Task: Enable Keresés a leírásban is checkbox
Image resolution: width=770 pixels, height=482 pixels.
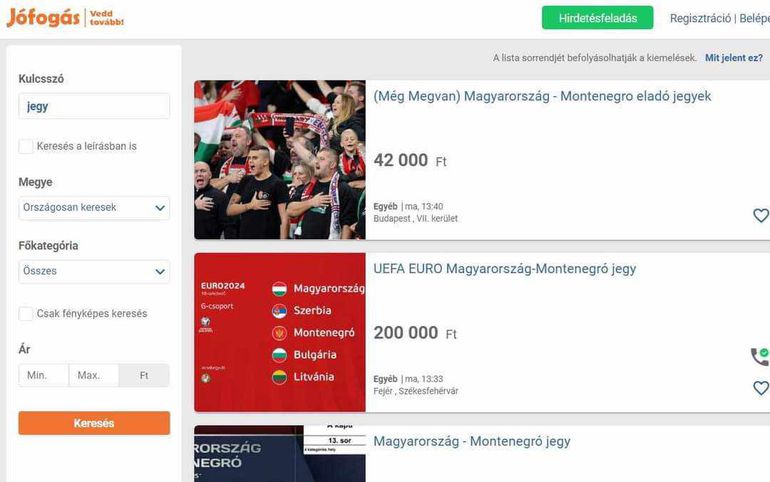Action: [x=26, y=146]
